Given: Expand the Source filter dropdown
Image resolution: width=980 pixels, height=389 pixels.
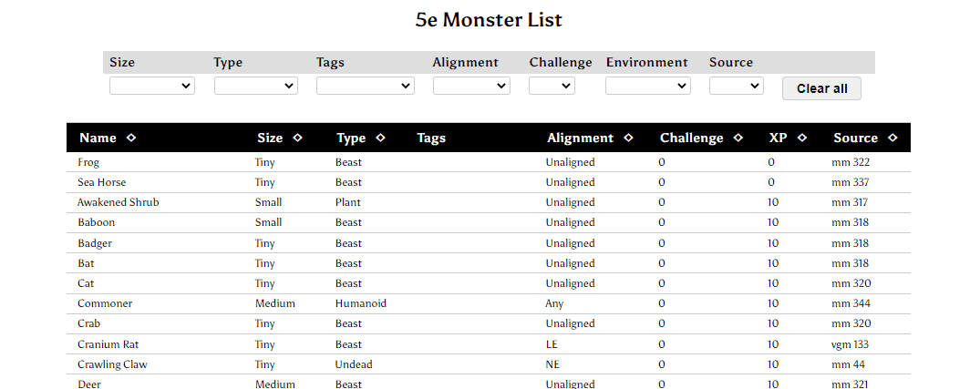Looking at the screenshot, I should (x=737, y=87).
